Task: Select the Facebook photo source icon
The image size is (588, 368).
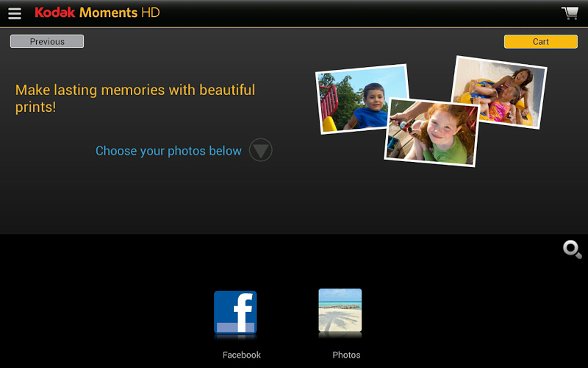Action: (x=235, y=312)
